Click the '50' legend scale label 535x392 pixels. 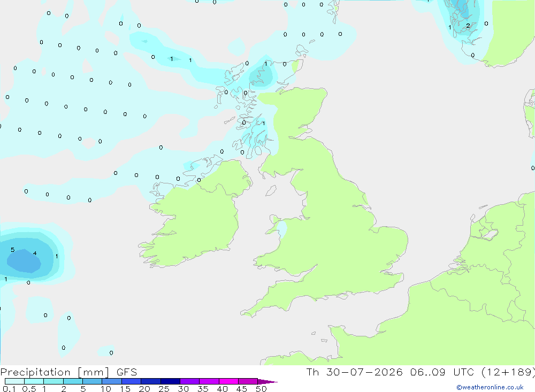pos(262,389)
